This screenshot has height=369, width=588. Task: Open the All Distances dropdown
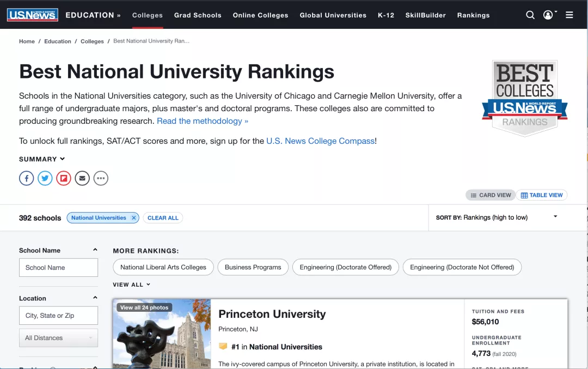[58, 338]
